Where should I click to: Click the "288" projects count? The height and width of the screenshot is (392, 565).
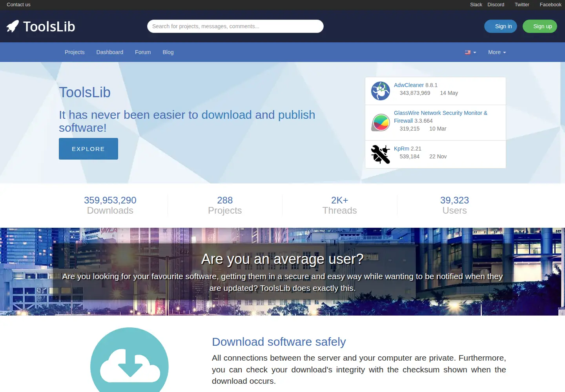225,200
